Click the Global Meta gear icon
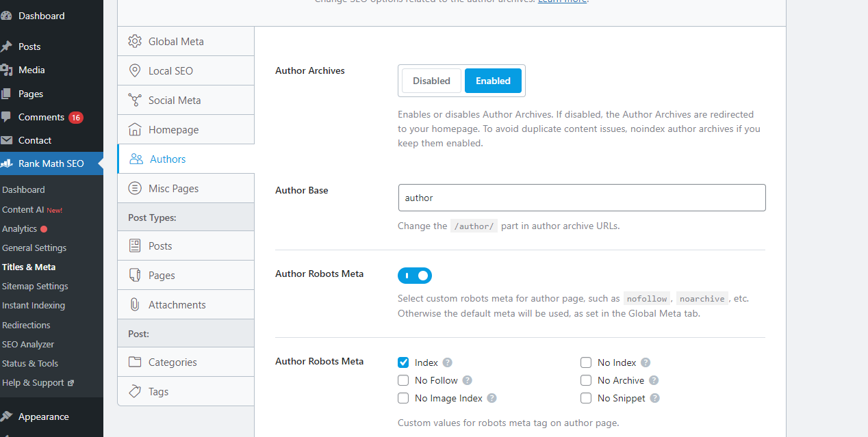Screen dimensions: 868x437 (x=135, y=42)
